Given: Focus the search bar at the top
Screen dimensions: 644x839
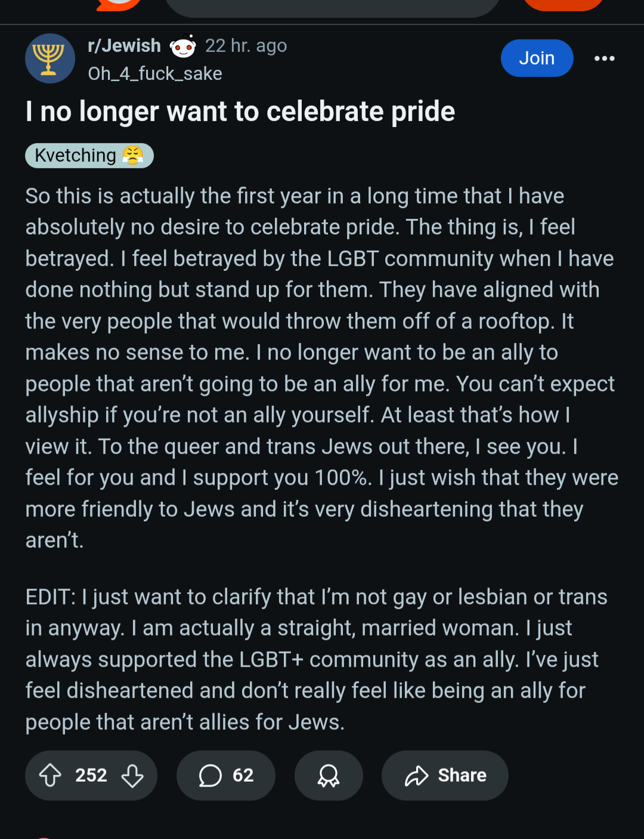Looking at the screenshot, I should [x=333, y=6].
